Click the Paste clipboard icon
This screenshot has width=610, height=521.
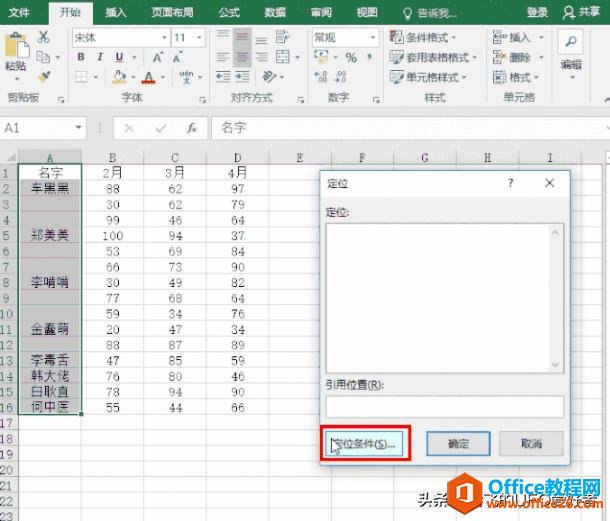click(16, 45)
